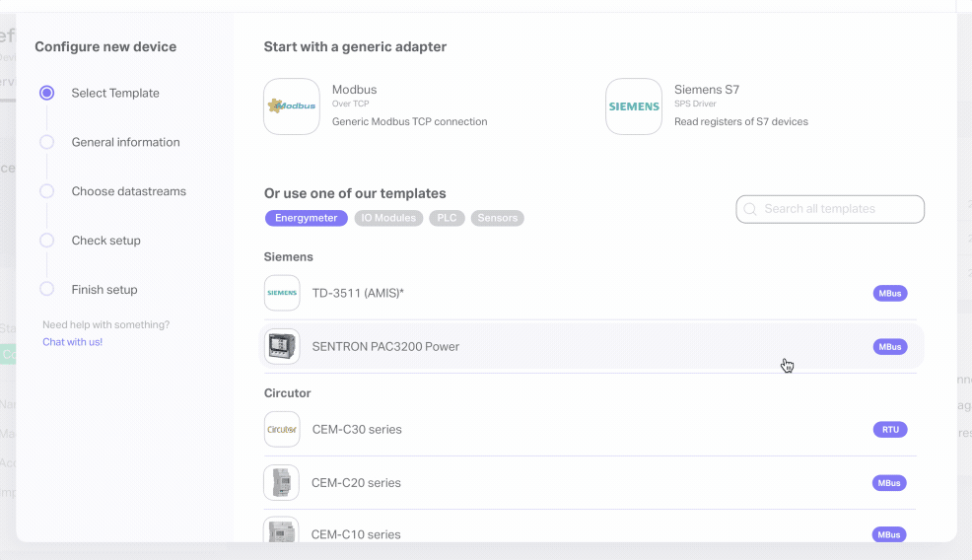972x560 pixels.
Task: Click the search magnifier icon
Action: point(750,209)
